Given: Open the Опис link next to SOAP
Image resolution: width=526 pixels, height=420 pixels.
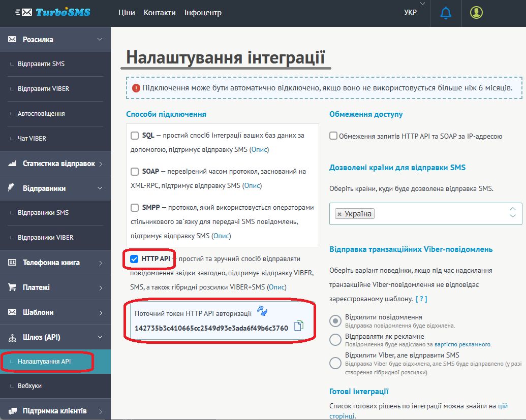Looking at the screenshot, I should point(253,185).
